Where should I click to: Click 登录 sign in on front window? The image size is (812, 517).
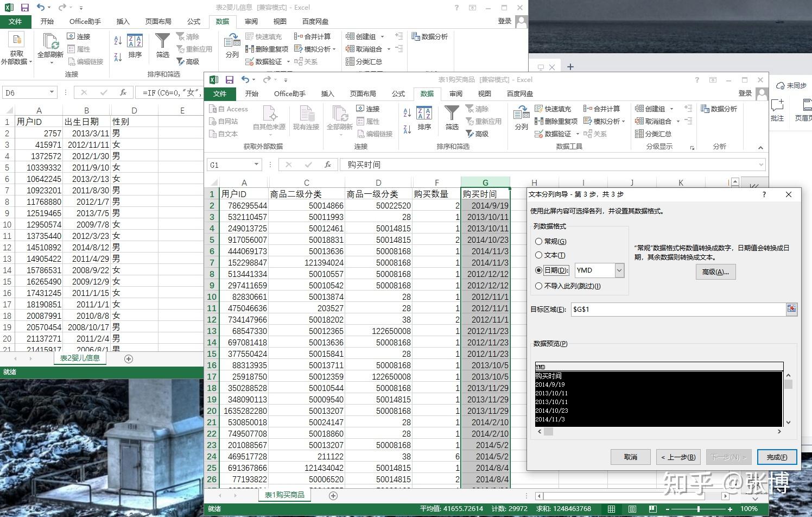coord(745,93)
